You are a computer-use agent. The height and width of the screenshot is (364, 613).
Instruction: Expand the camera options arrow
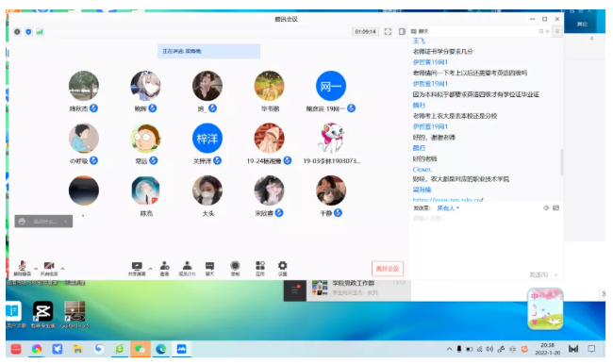coord(62,269)
